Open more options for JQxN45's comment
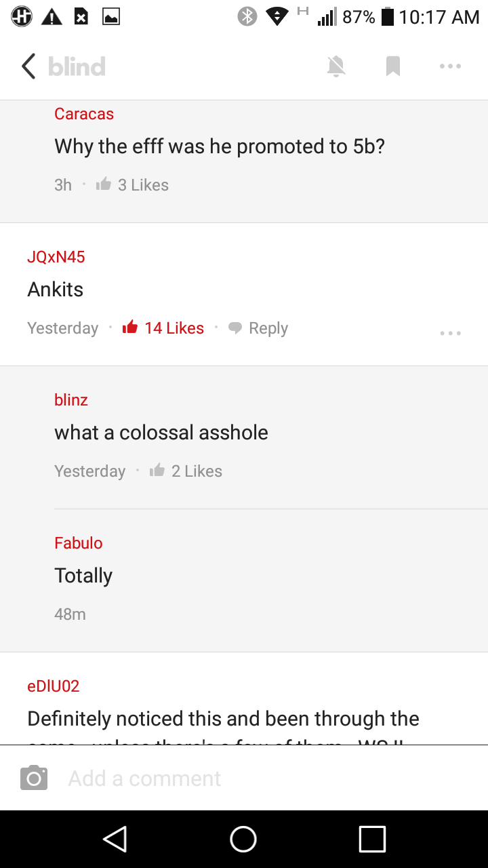This screenshot has width=488, height=868. [450, 333]
